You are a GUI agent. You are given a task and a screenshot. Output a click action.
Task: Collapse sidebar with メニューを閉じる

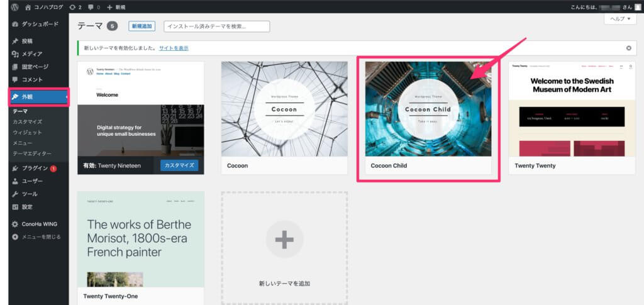pos(36,237)
